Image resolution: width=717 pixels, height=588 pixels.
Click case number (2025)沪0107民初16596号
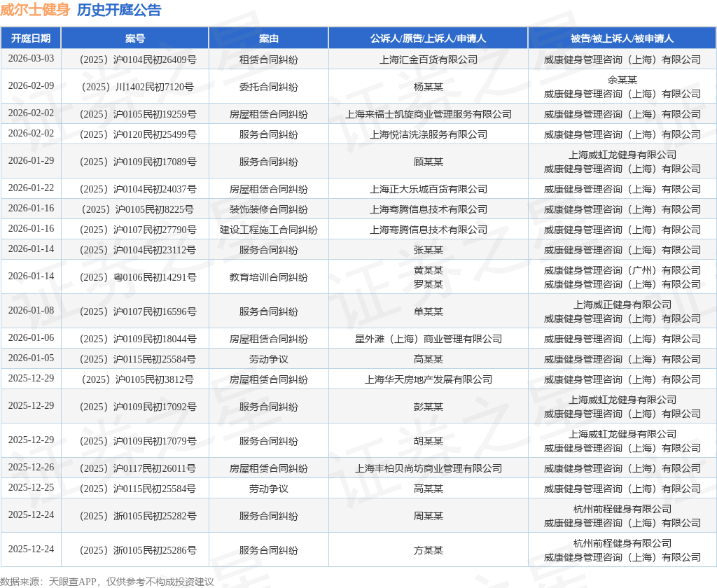(x=138, y=311)
